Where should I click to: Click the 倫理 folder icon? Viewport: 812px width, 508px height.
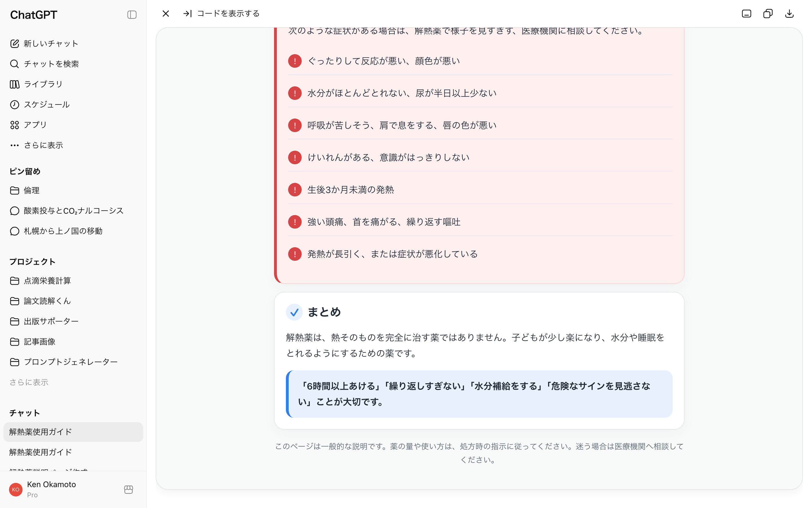point(14,190)
